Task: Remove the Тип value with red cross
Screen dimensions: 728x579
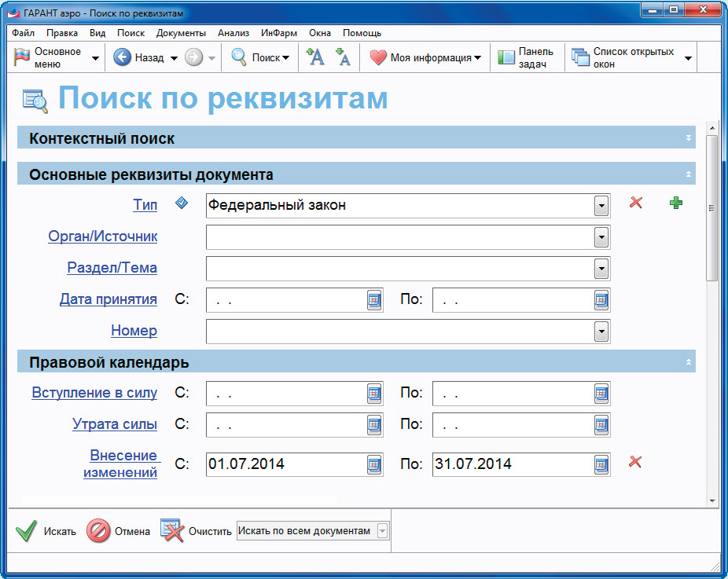Action: tap(636, 203)
